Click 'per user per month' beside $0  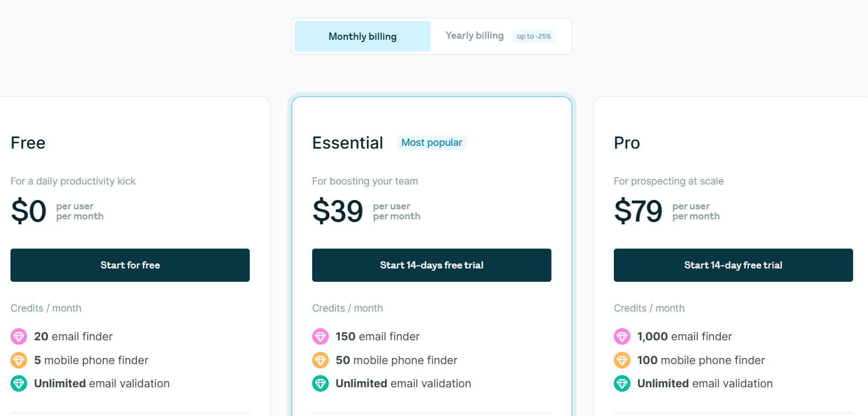80,212
